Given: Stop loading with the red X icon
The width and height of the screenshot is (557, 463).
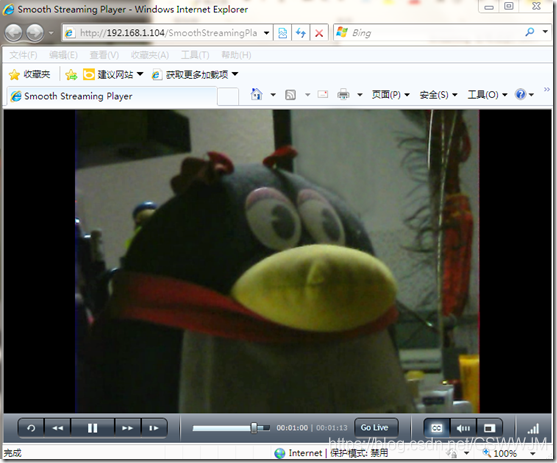Looking at the screenshot, I should coord(319,33).
